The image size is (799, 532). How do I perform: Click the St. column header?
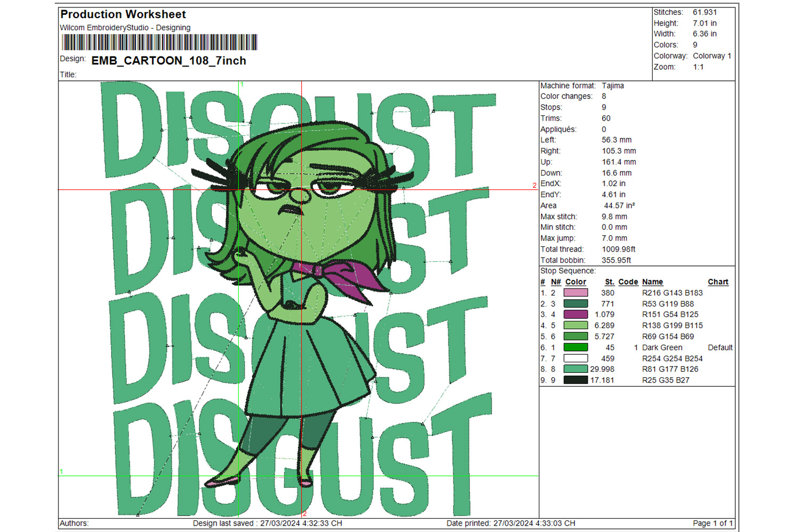[609, 282]
